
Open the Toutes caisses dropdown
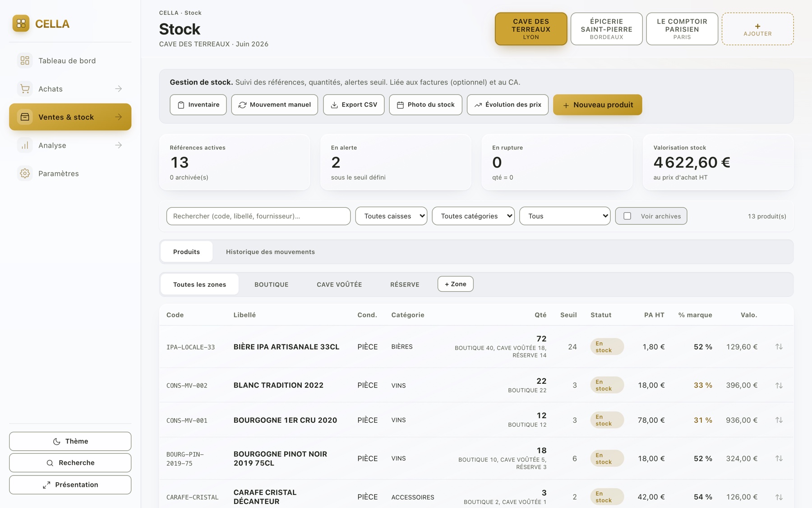pyautogui.click(x=391, y=216)
